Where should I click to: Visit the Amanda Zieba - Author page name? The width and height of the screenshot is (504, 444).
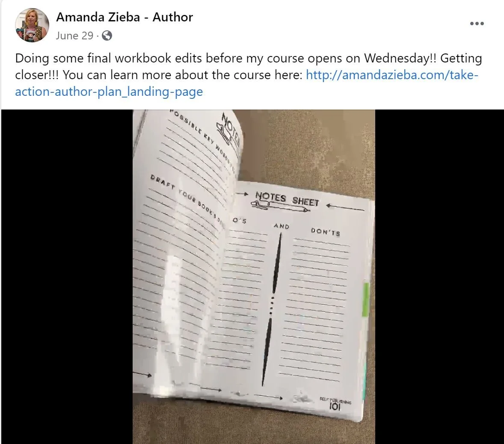pyautogui.click(x=125, y=17)
